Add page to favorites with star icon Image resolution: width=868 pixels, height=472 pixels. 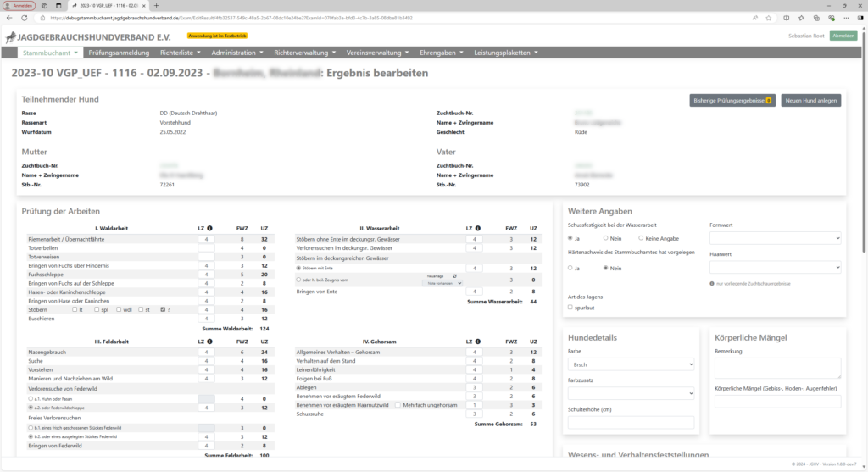coord(768,18)
